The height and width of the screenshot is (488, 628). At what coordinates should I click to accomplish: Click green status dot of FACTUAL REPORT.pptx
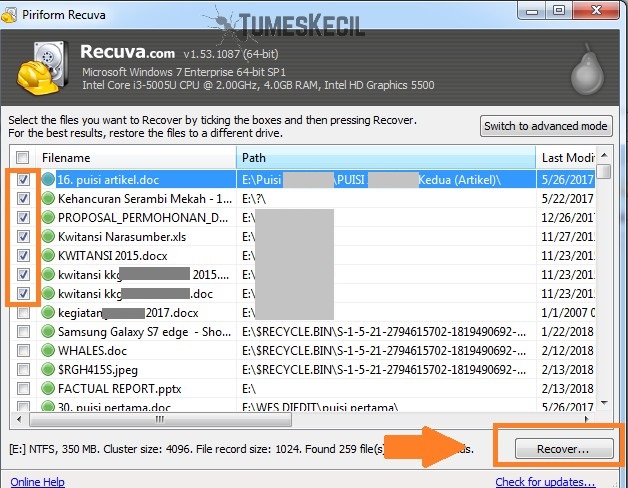pos(48,388)
